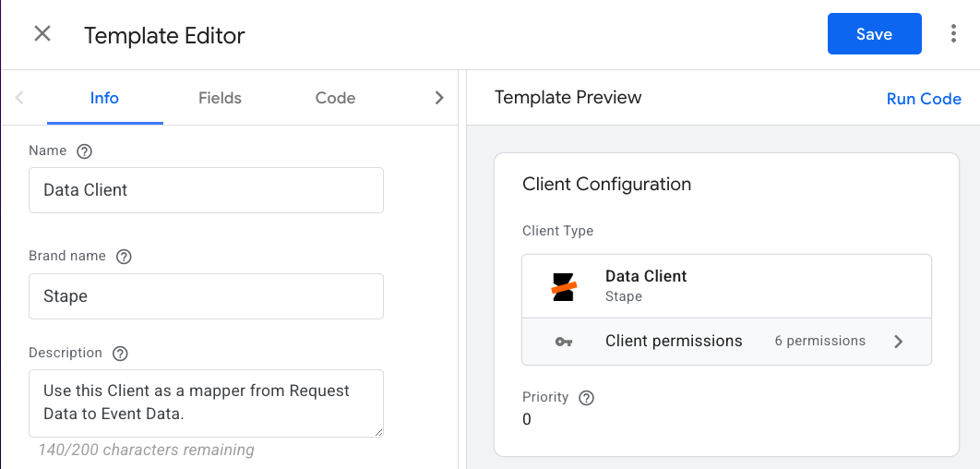Click the help icon beside Brand name
This screenshot has width=980, height=469.
pos(124,257)
